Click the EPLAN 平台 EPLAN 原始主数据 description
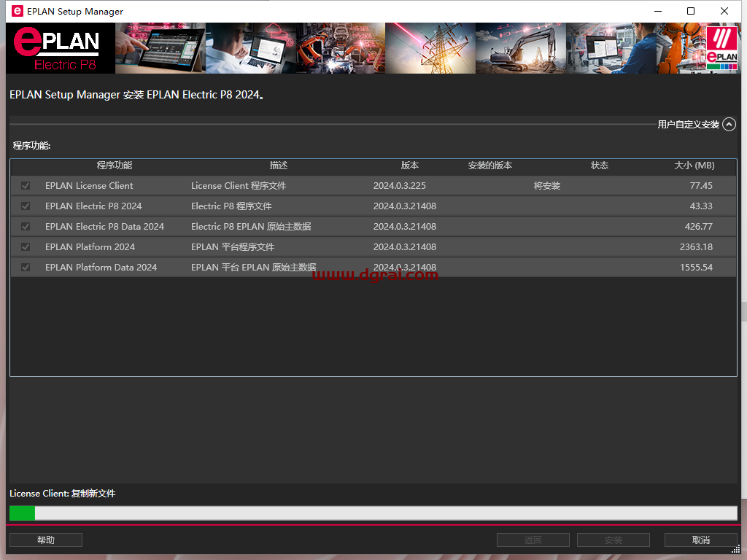Image resolution: width=747 pixels, height=560 pixels. [253, 268]
